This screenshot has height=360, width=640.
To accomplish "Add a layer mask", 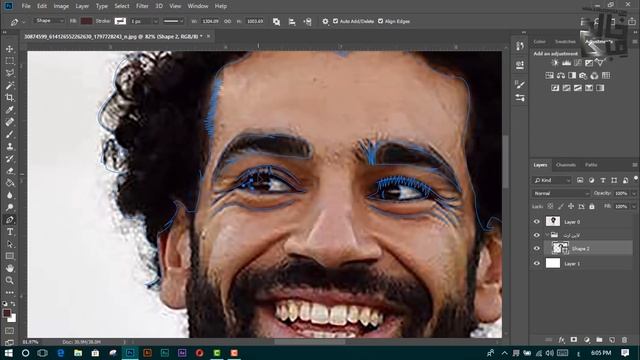I will [x=574, y=340].
